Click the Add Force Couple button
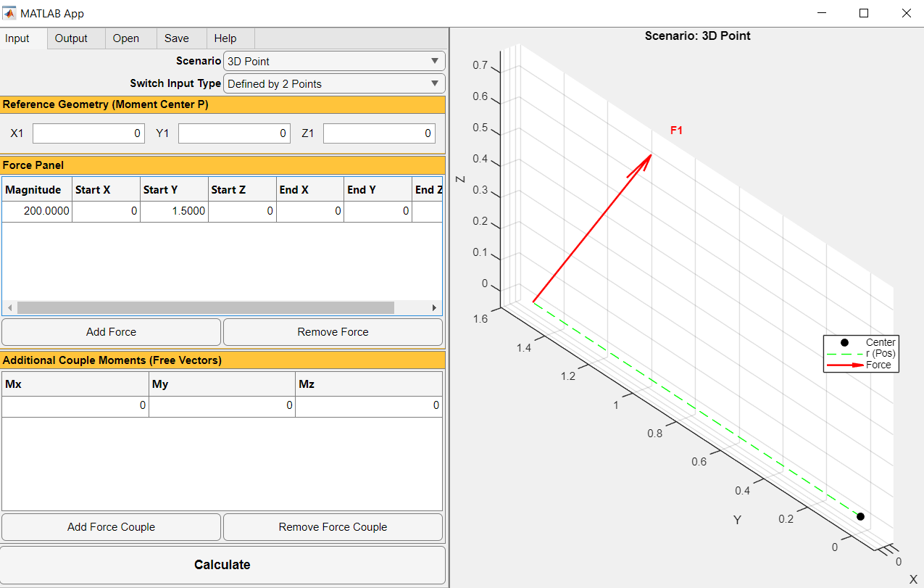Screen dimensions: 924x588 (111, 527)
